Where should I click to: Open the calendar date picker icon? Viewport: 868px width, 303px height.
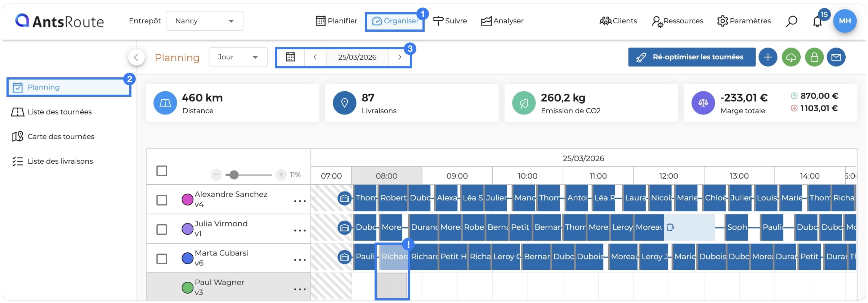(x=290, y=57)
